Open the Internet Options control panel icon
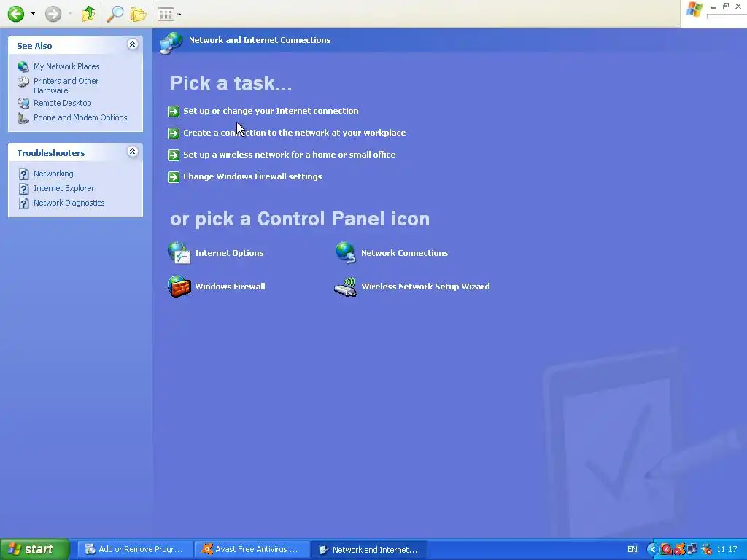 coord(179,253)
